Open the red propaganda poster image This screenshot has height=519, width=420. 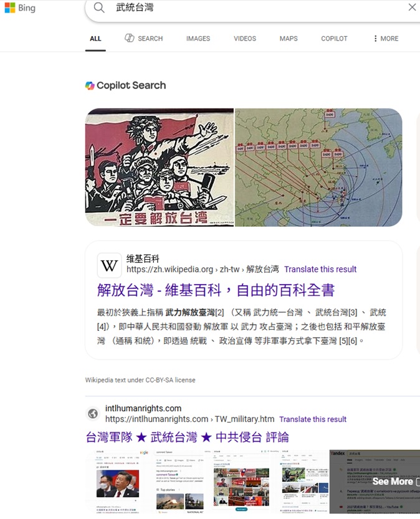coord(160,168)
